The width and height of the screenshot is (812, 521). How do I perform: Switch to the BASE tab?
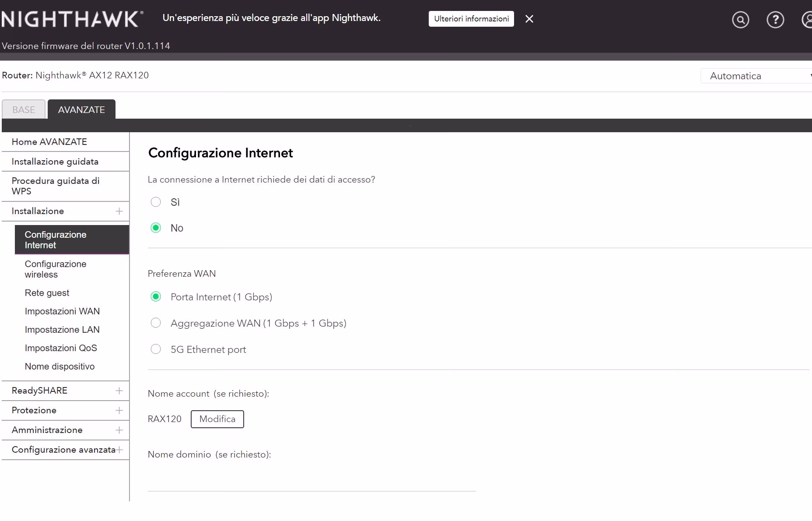[24, 109]
